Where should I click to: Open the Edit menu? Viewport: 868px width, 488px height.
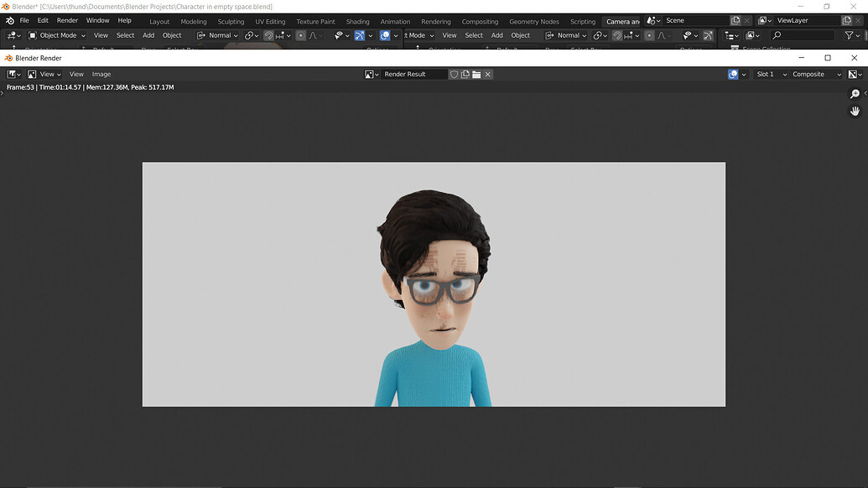43,20
